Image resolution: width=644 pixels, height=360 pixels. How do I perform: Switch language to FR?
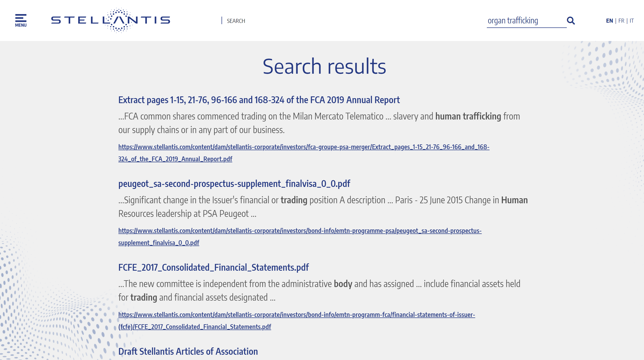tap(621, 21)
